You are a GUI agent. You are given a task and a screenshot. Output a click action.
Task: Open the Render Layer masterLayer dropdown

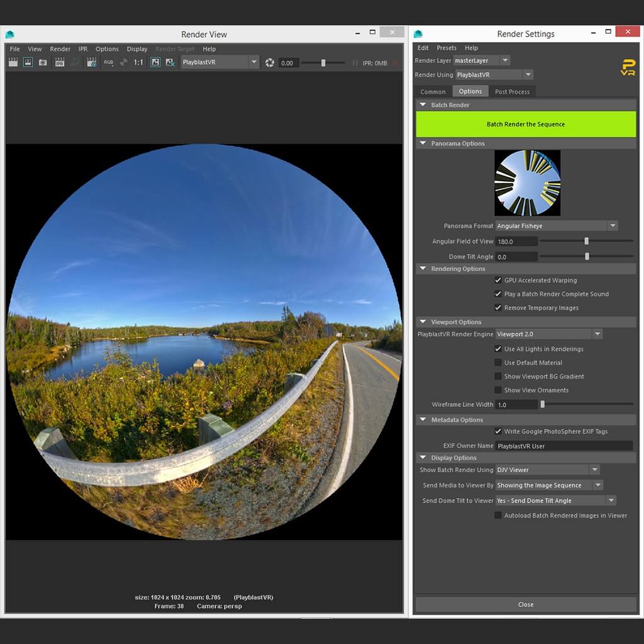coord(481,60)
